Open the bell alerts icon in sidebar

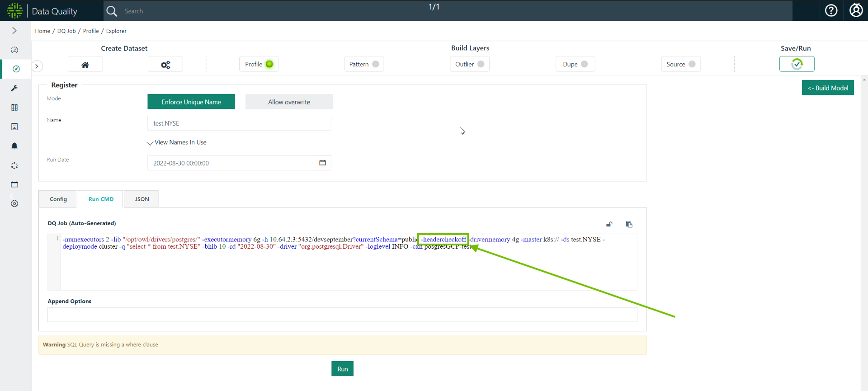click(14, 146)
